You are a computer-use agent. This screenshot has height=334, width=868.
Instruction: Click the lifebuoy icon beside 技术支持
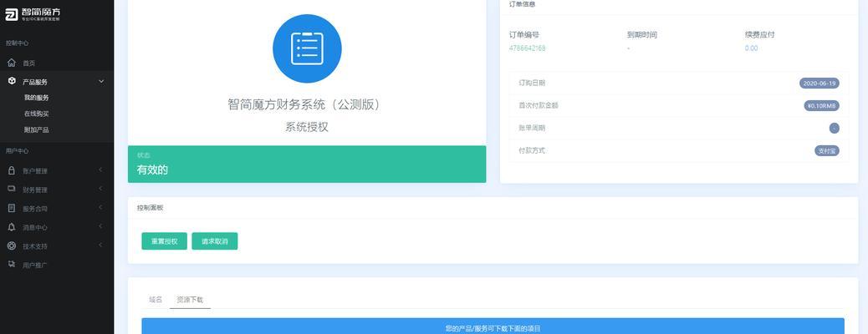coord(12,245)
